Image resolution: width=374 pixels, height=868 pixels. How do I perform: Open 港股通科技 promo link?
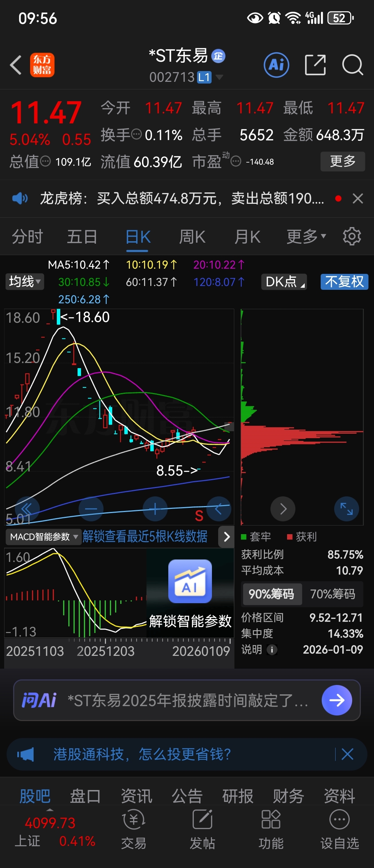142,754
